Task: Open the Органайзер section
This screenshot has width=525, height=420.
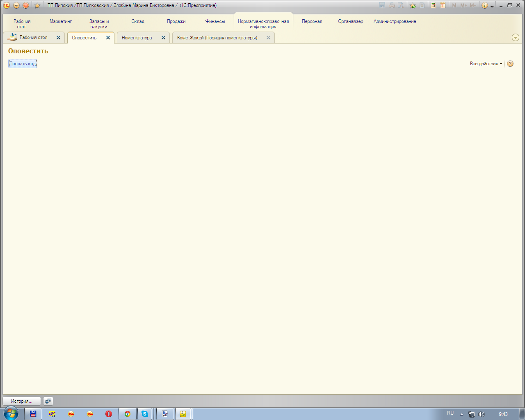Action: (351, 21)
